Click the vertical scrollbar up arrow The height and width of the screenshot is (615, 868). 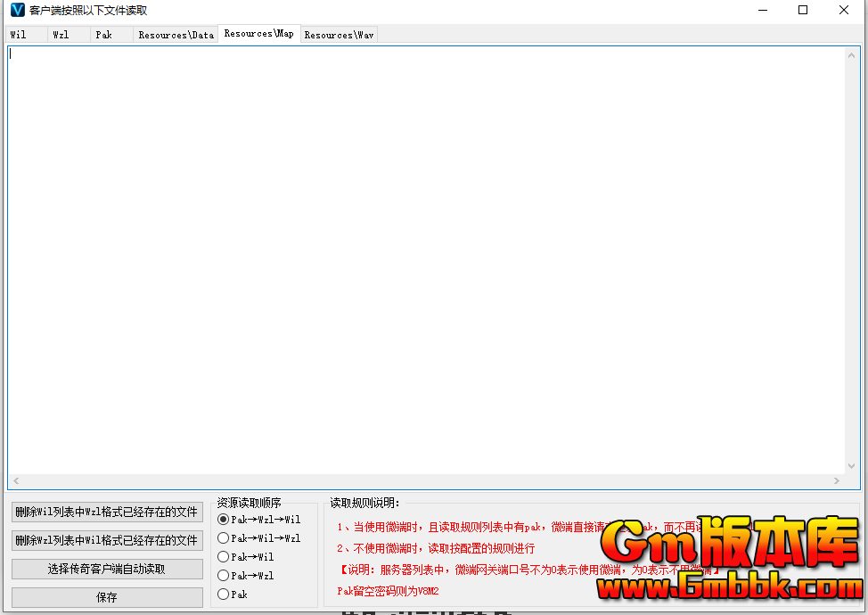tap(853, 55)
